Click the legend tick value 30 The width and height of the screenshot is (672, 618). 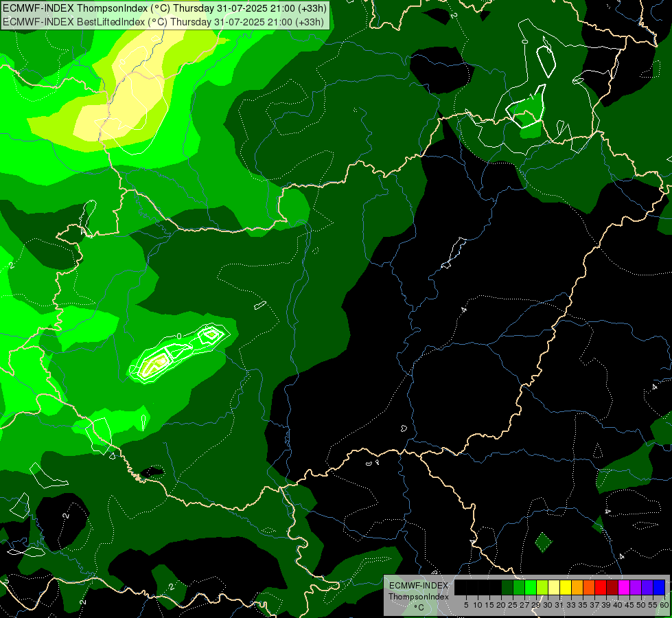(x=547, y=605)
